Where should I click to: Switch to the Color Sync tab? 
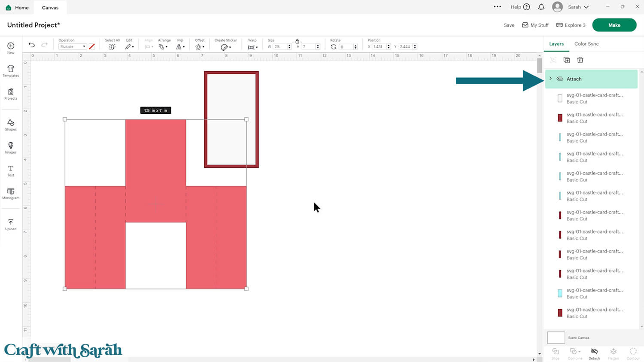(586, 44)
